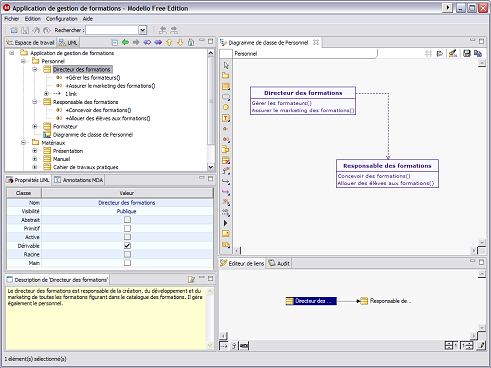Expand the Présentation tree node

coord(35,151)
